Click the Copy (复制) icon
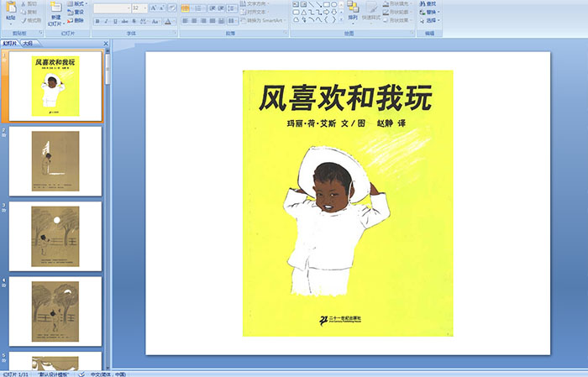Viewport: 588px width, 377px height. (x=24, y=12)
